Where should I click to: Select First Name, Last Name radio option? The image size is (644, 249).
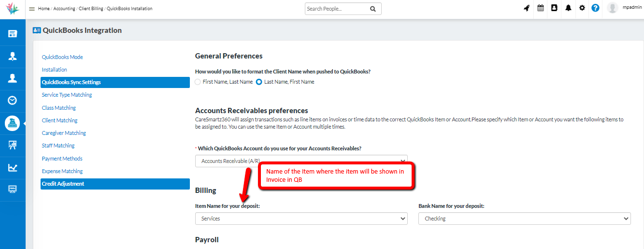click(198, 82)
